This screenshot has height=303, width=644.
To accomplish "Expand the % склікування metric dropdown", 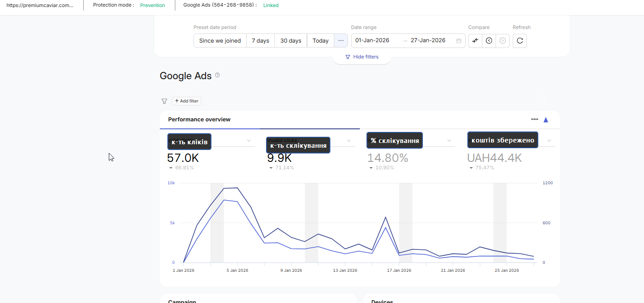I will [x=449, y=141].
